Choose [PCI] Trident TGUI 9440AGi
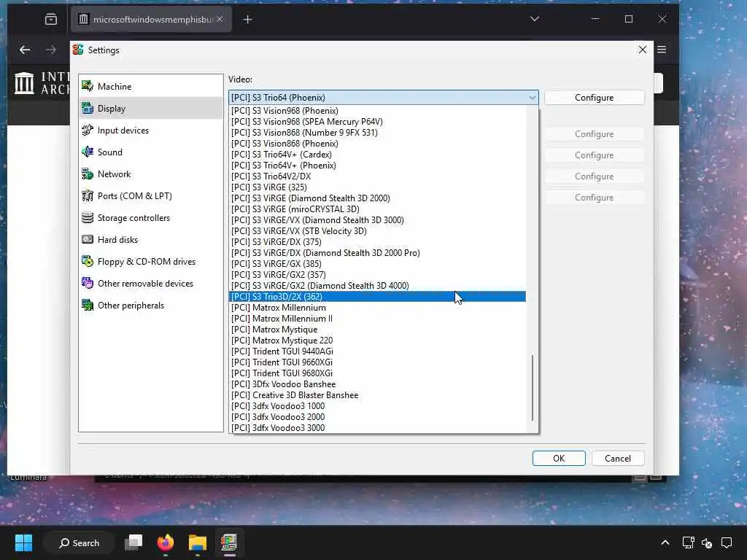 click(x=377, y=351)
